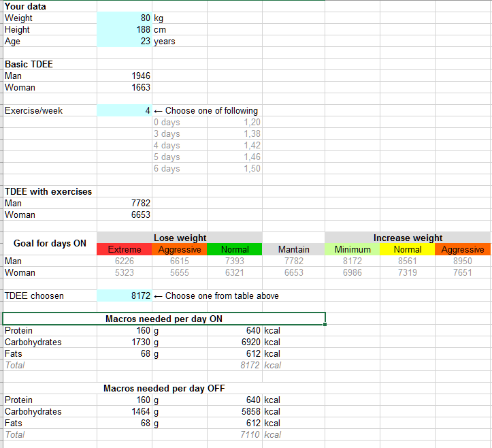Select the Age value cell showing 23
The image size is (492, 448).
[125, 42]
